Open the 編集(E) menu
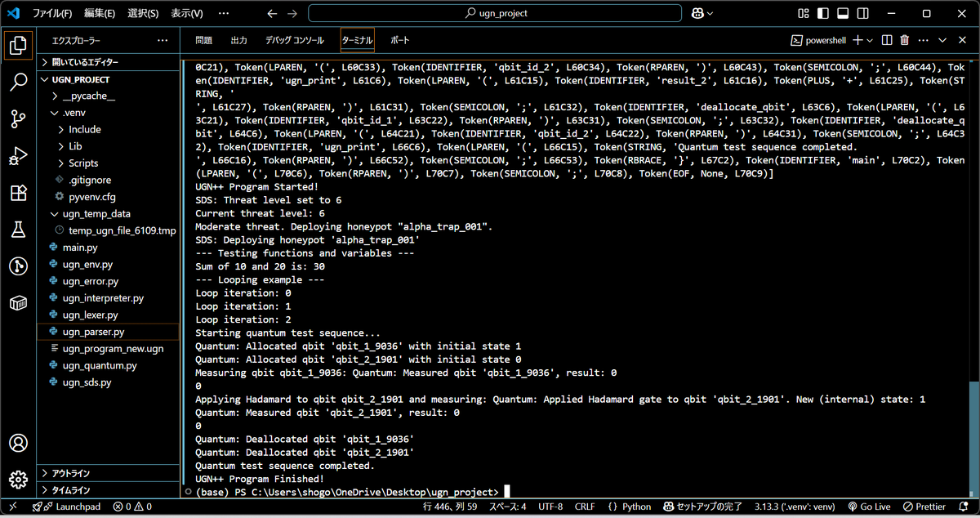 click(x=100, y=13)
